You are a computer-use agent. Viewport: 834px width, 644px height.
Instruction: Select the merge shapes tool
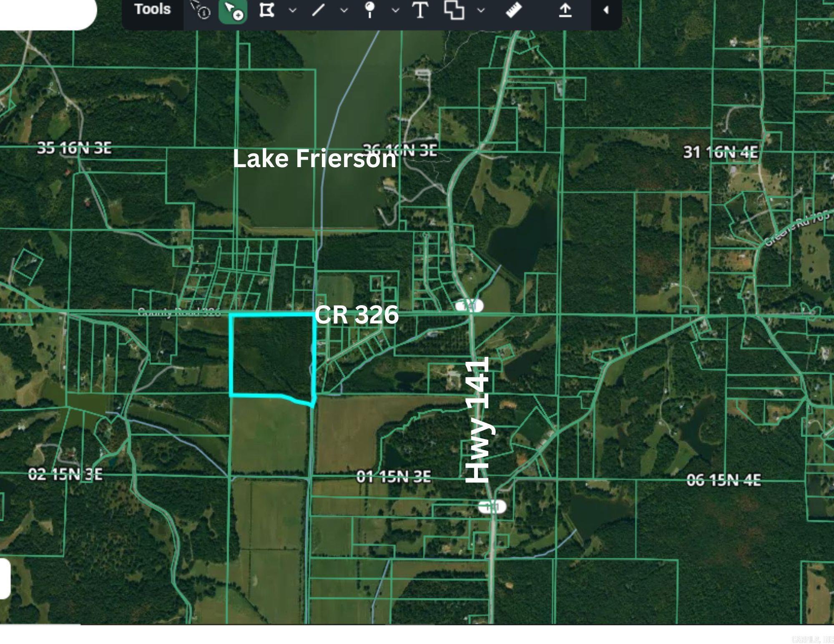click(455, 10)
